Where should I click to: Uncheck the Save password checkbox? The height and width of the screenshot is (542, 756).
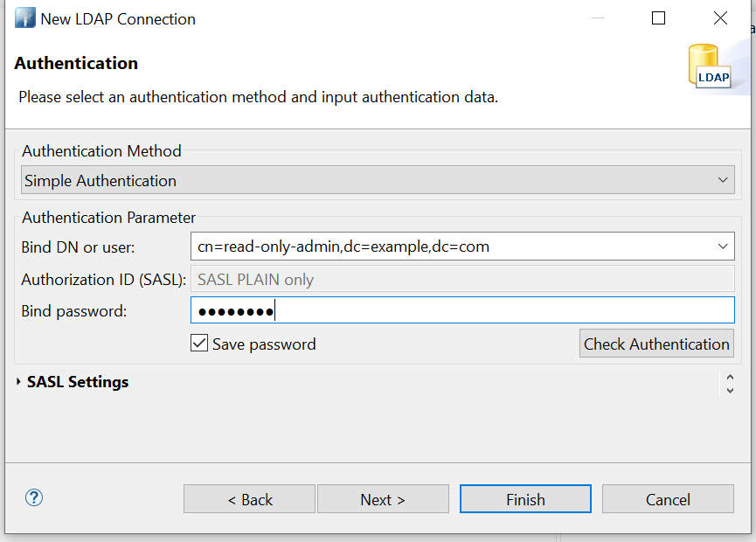[199, 344]
